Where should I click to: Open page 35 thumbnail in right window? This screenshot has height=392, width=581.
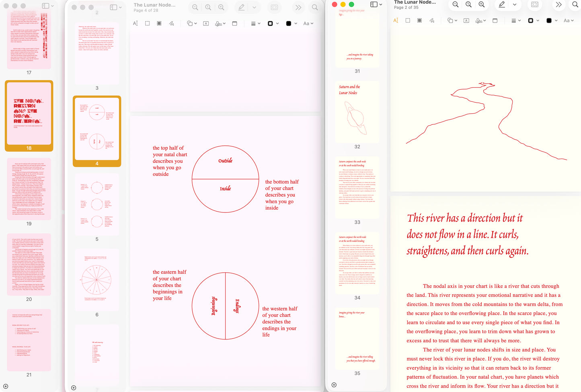coord(357,338)
